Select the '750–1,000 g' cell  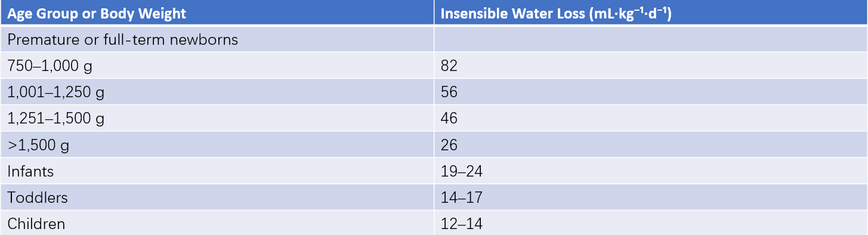pos(217,66)
